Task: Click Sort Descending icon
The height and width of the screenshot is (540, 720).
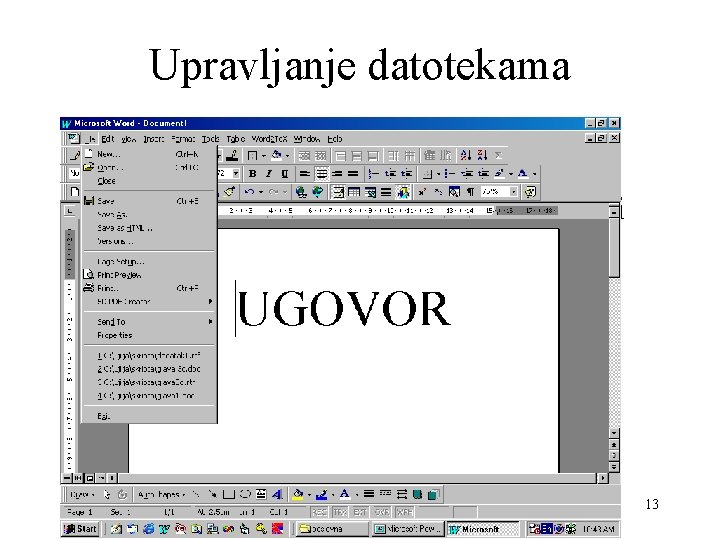Action: point(482,155)
